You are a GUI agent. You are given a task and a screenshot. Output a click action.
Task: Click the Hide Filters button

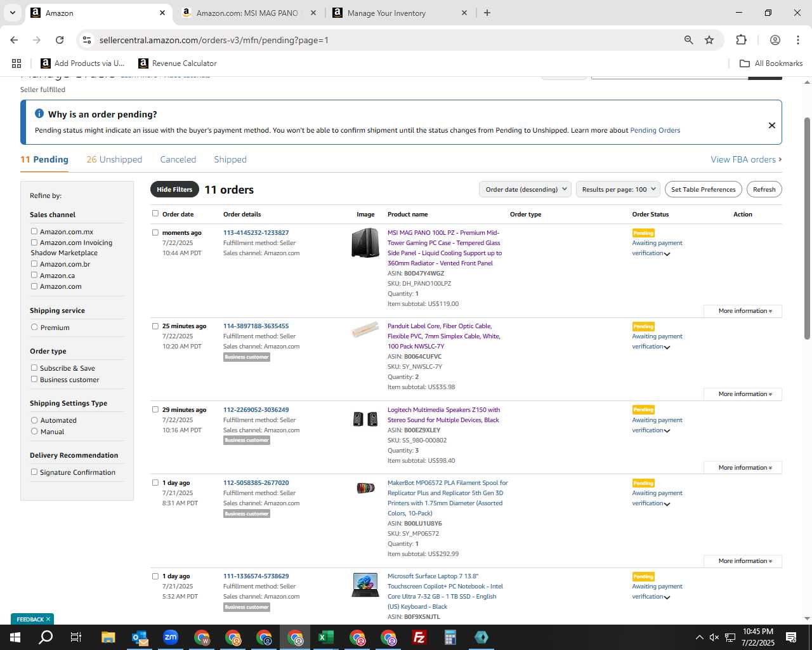(x=174, y=189)
